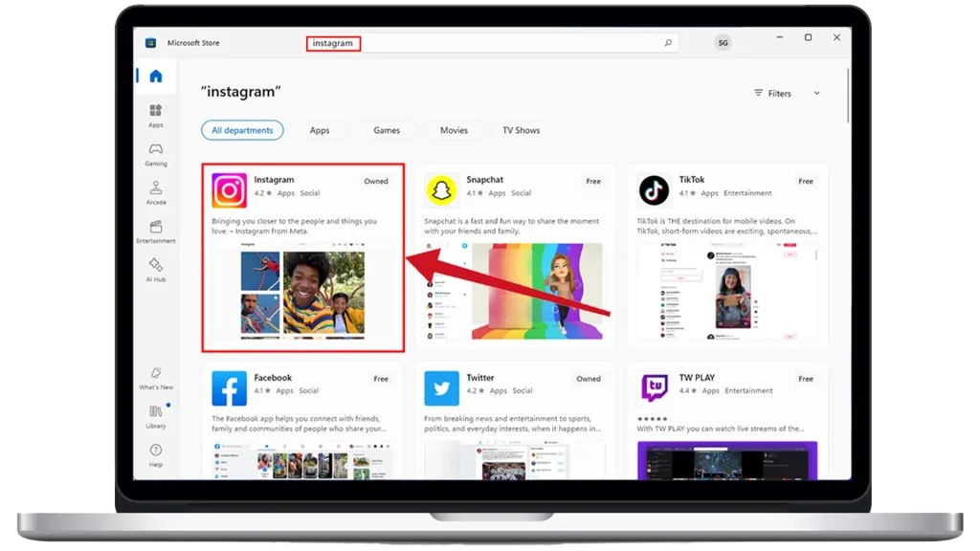Click the vertical scrollbar of results
The image size is (980, 551).
tap(848, 96)
